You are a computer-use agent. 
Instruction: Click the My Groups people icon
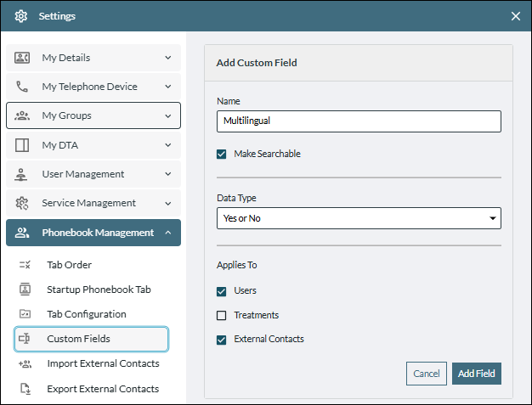[22, 116]
